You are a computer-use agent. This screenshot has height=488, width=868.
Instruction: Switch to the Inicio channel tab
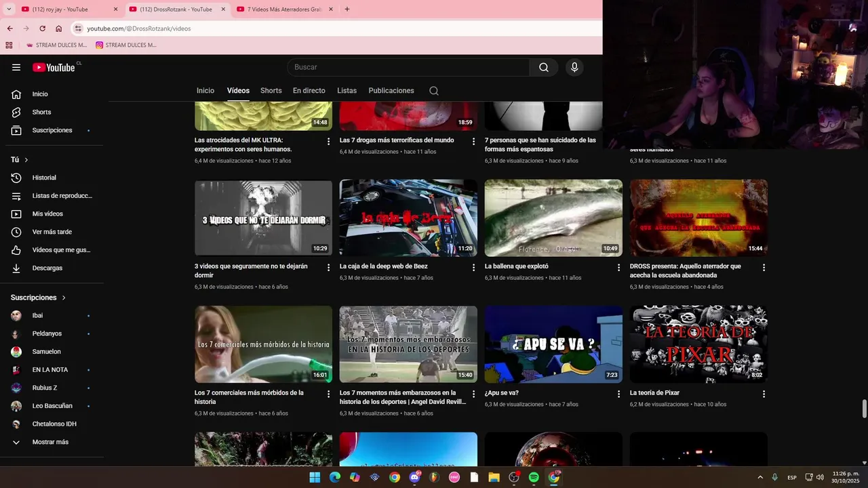coord(205,91)
